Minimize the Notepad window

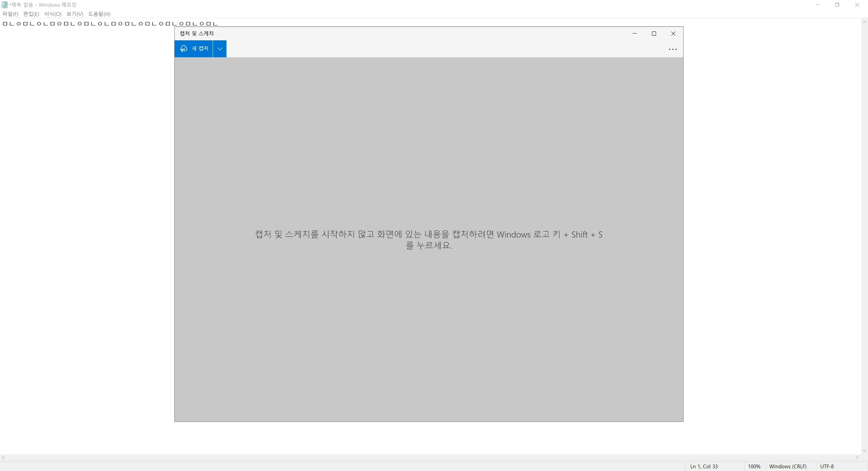pos(817,5)
